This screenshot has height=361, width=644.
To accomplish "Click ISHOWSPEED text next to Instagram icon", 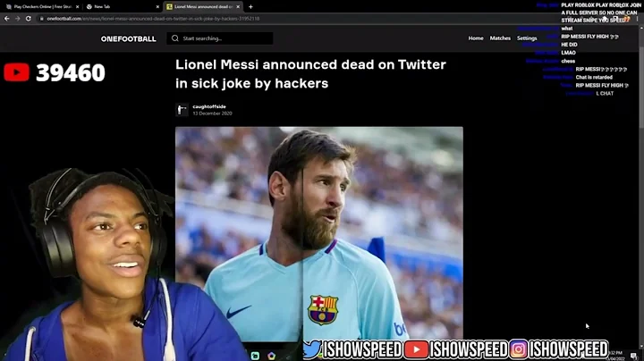I will click(569, 350).
